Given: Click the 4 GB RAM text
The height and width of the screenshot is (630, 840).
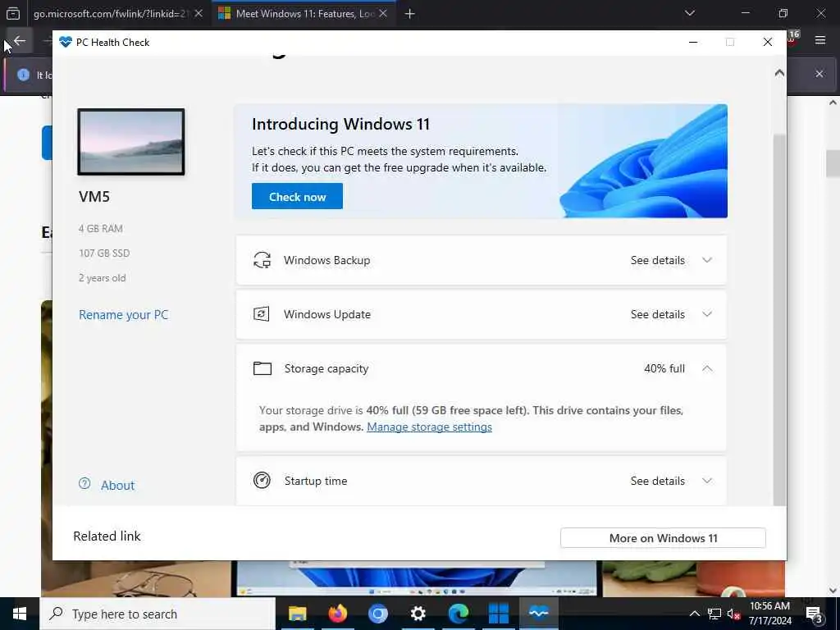Looking at the screenshot, I should pyautogui.click(x=101, y=228).
